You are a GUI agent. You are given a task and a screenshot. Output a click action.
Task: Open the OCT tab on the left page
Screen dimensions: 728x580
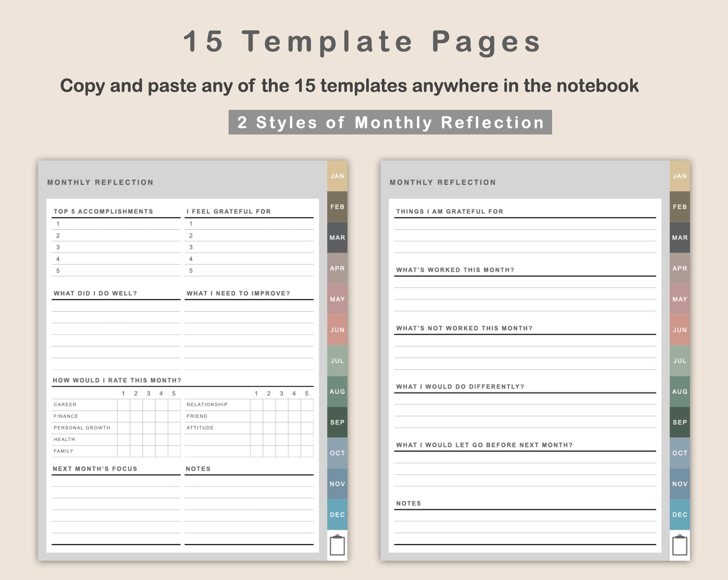click(337, 453)
